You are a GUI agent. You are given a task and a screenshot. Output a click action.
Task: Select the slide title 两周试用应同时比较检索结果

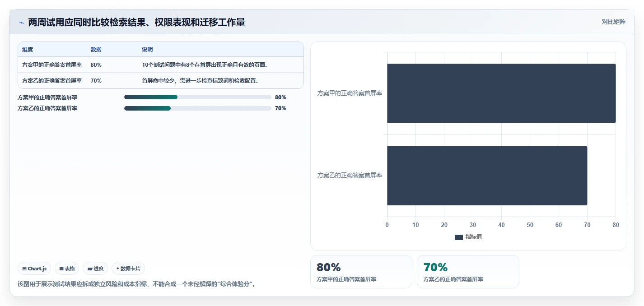[136, 22]
